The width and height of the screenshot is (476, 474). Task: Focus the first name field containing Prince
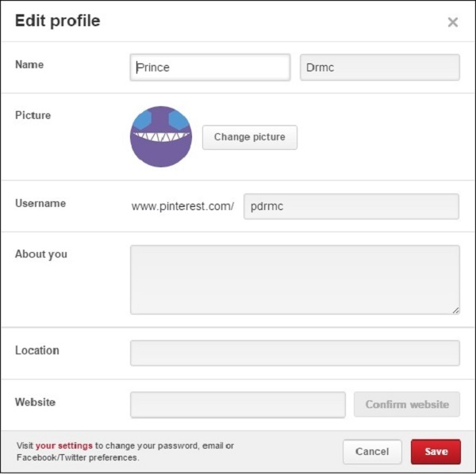210,67
